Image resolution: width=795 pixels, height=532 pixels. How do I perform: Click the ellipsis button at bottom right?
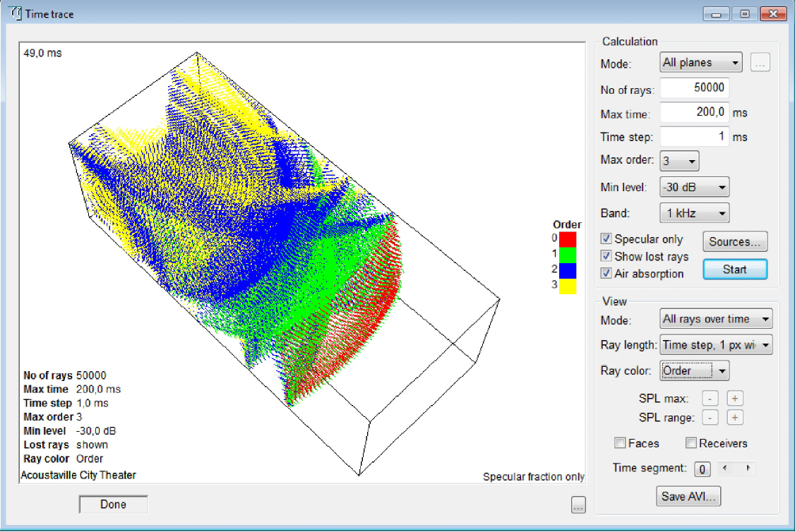[x=578, y=504]
